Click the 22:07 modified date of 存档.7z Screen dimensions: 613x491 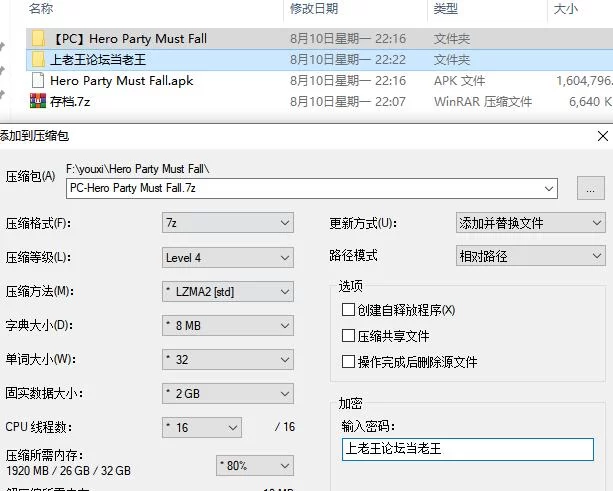pyautogui.click(x=348, y=102)
